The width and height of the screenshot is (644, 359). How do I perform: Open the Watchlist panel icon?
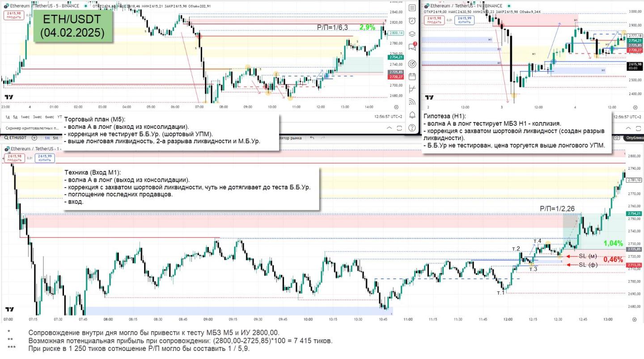click(x=412, y=8)
